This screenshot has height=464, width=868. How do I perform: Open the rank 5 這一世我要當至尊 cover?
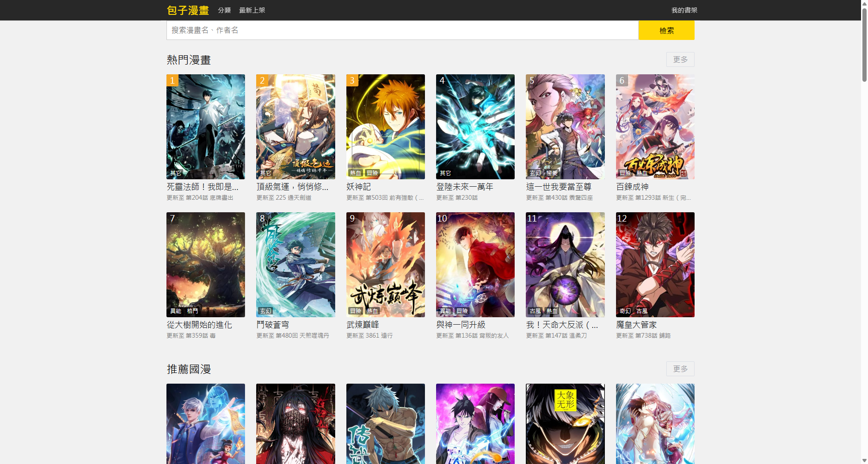click(565, 127)
